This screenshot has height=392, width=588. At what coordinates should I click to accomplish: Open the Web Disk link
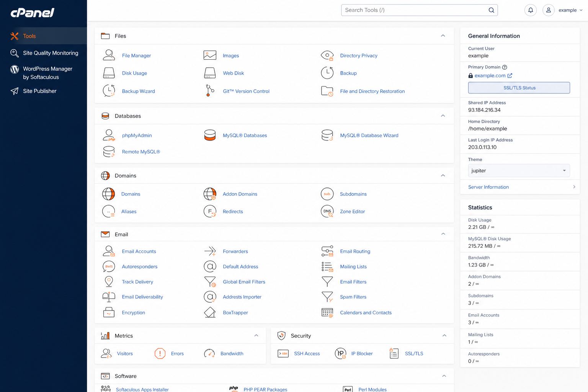233,73
